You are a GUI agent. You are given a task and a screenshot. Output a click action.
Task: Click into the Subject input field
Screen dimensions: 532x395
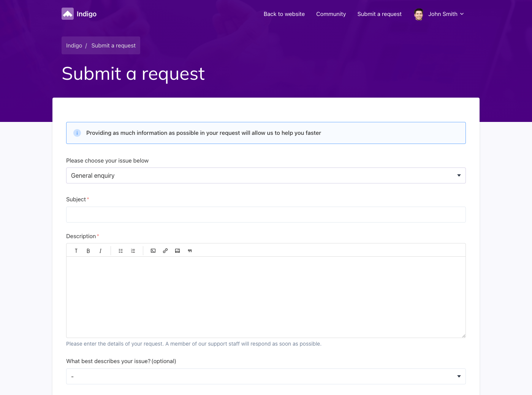coord(266,215)
